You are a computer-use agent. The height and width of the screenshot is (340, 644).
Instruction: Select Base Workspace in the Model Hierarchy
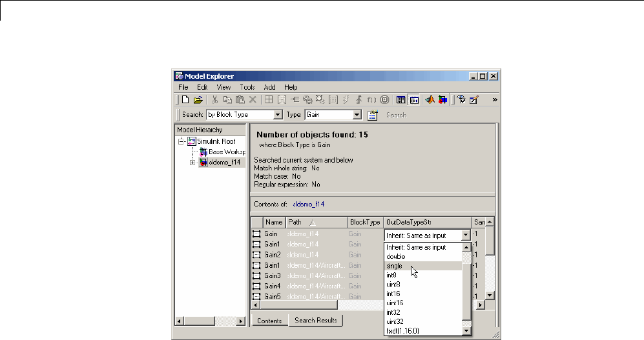pyautogui.click(x=222, y=152)
